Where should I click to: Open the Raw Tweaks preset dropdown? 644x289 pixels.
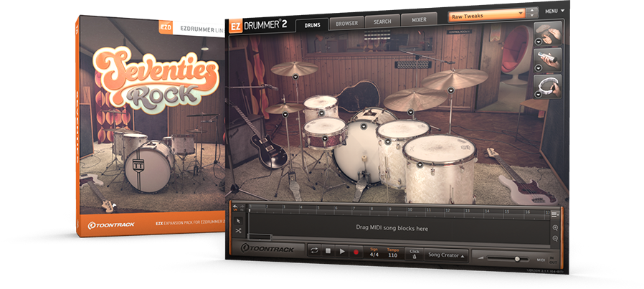tap(487, 16)
